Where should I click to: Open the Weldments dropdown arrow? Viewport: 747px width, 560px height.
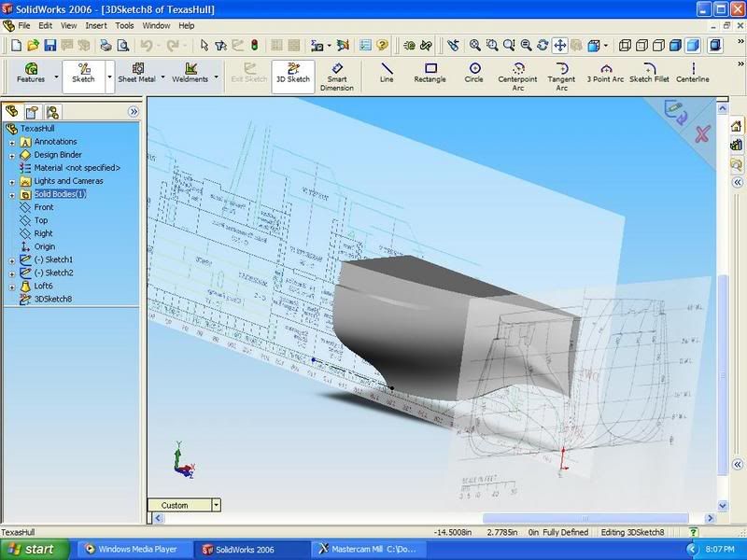(217, 77)
